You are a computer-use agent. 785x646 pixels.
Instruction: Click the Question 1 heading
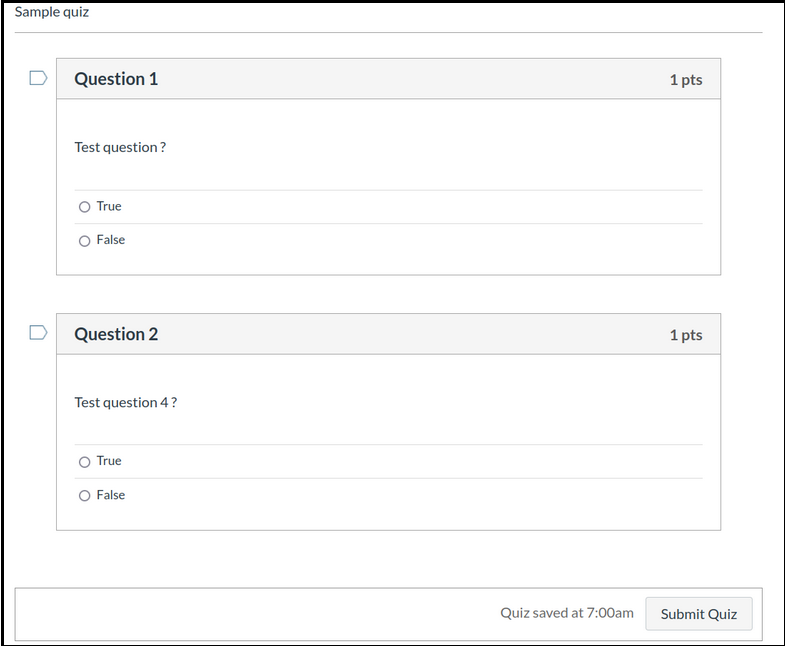[x=116, y=79]
